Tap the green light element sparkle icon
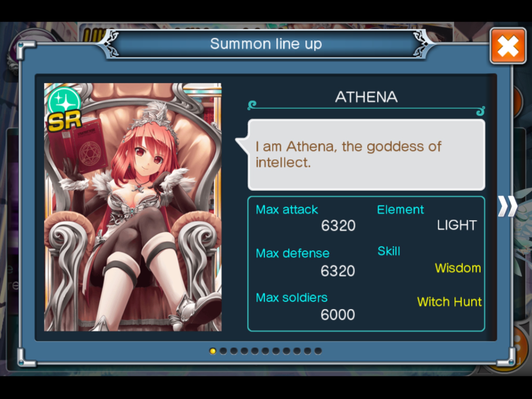This screenshot has height=399, width=532. pyautogui.click(x=64, y=101)
